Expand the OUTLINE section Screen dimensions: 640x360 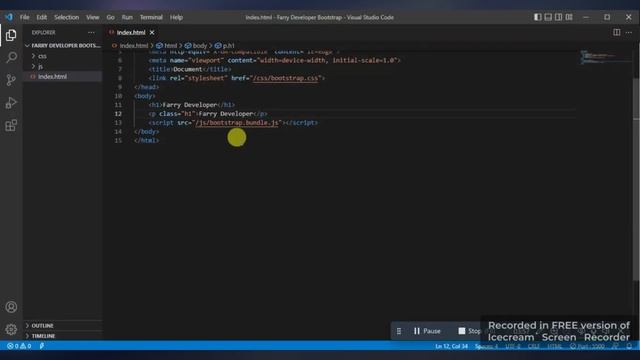click(x=42, y=326)
